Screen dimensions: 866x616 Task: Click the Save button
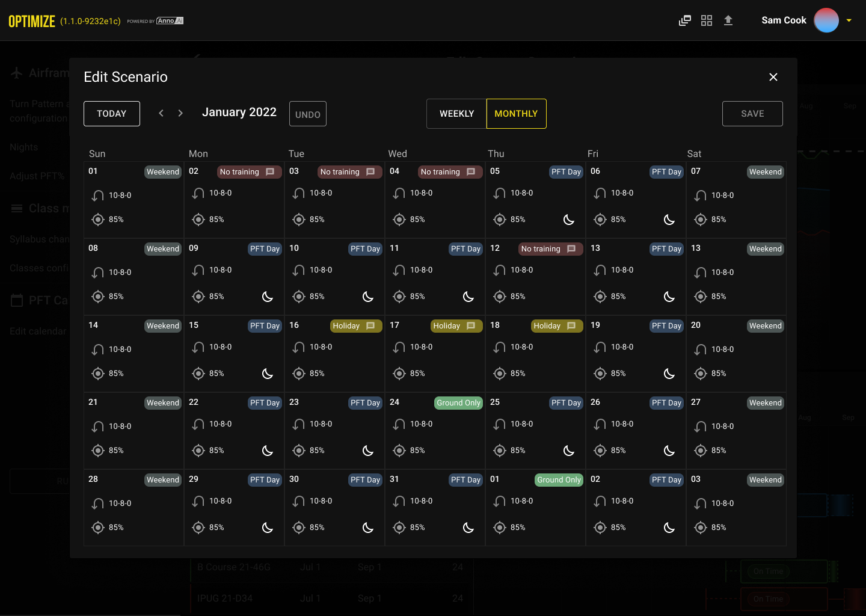click(752, 114)
